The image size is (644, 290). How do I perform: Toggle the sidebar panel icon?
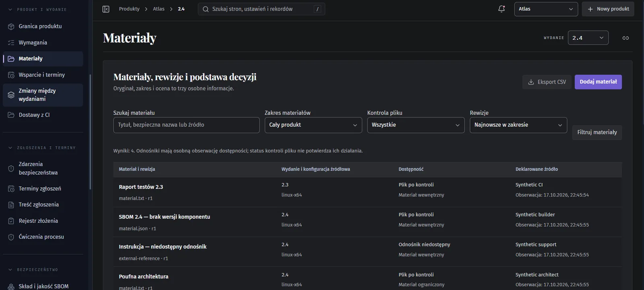click(x=106, y=9)
